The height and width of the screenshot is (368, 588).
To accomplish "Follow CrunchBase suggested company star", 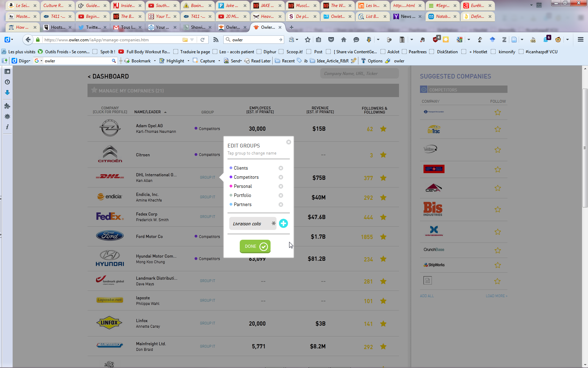I will pos(498,250).
